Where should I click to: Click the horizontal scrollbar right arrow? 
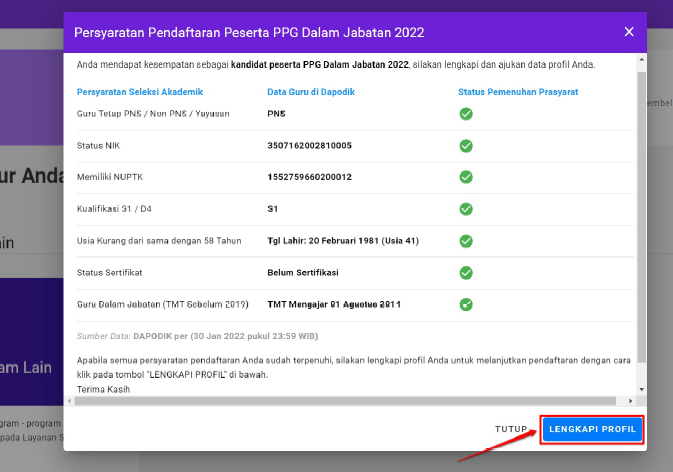point(630,401)
